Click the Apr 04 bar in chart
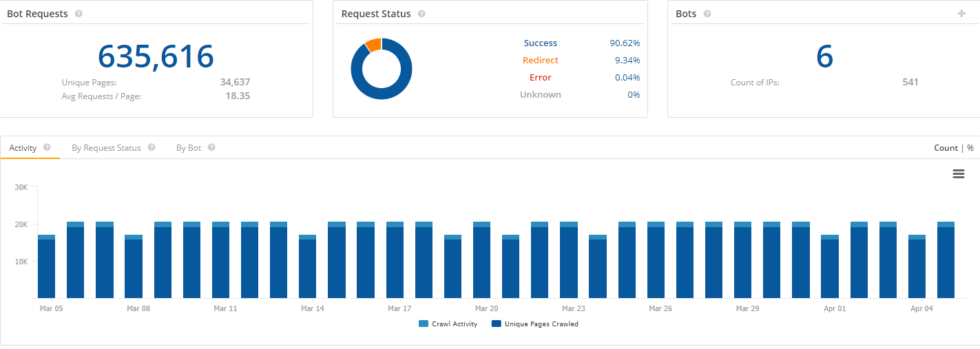This screenshot has height=349, width=980. pos(917,266)
